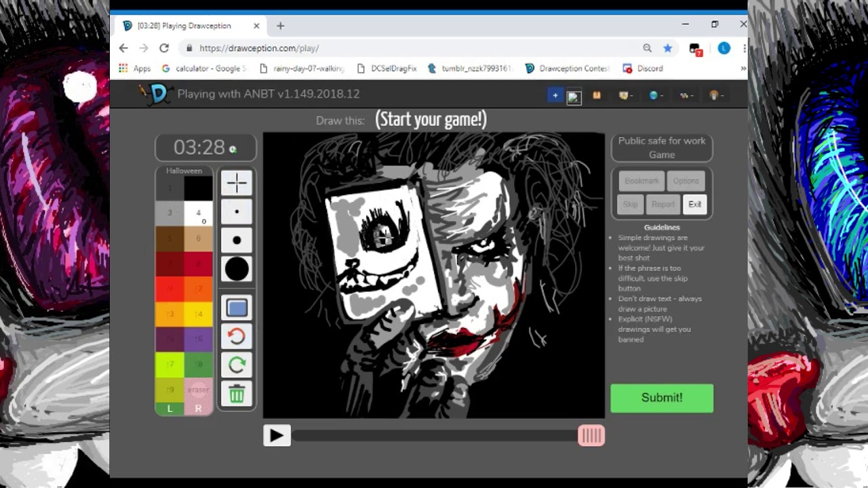Open the Drawception Contest bookmark
This screenshot has height=488, width=868.
pyautogui.click(x=568, y=68)
